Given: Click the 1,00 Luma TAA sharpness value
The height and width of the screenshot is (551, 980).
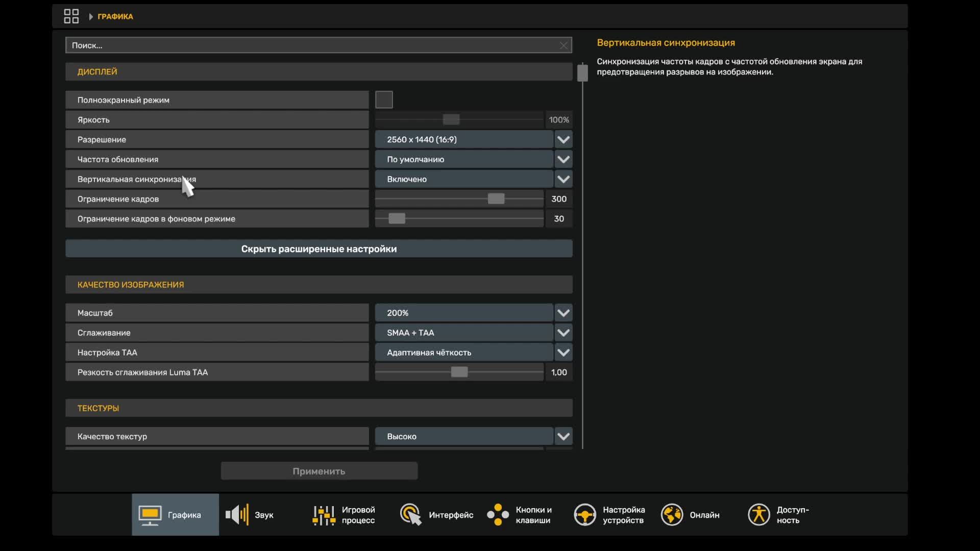Looking at the screenshot, I should click(559, 372).
